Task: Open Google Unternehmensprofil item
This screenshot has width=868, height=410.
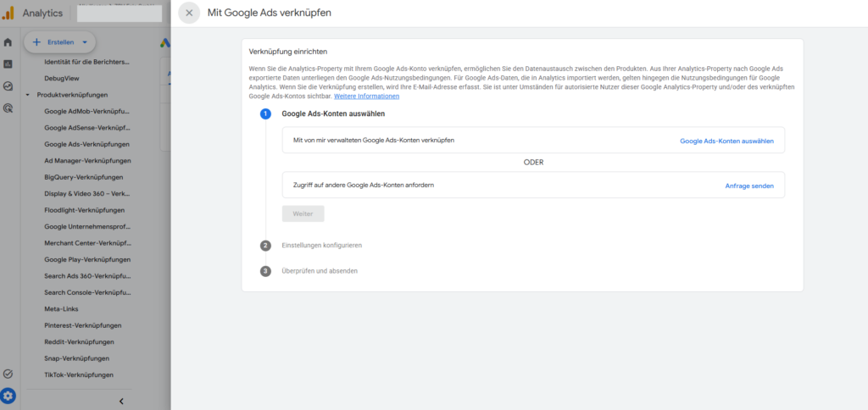Action: (87, 227)
